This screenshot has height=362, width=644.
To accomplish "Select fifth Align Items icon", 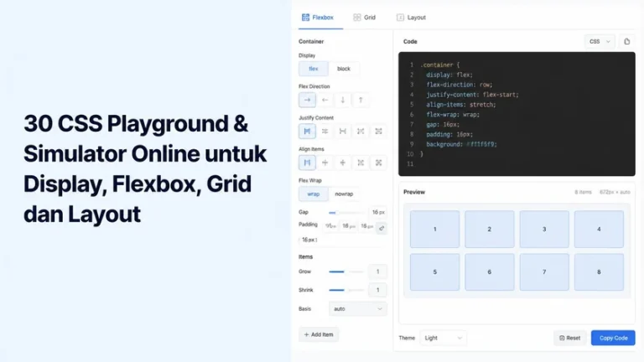I will tap(379, 163).
